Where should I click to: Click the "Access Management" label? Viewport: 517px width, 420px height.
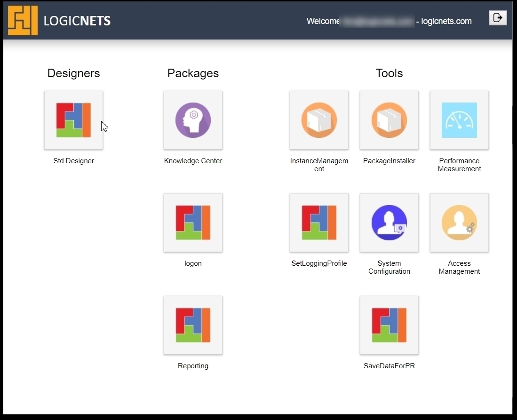click(x=459, y=267)
